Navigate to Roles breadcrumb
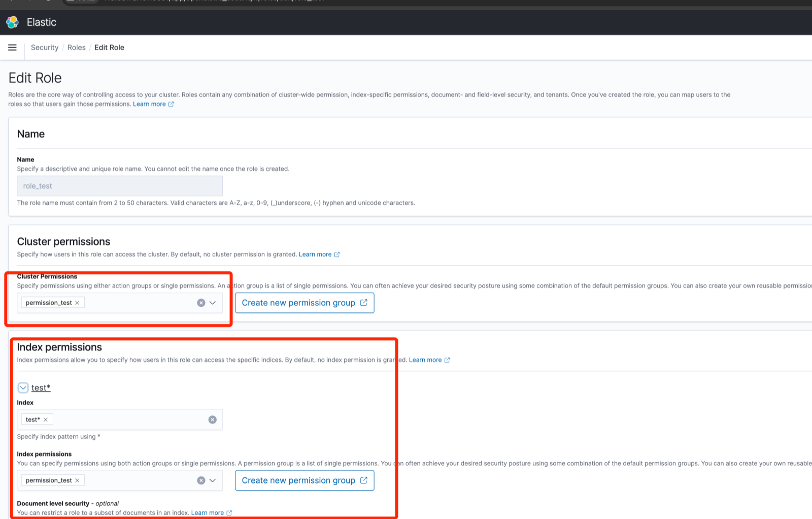Image resolution: width=812 pixels, height=519 pixels. tap(77, 48)
